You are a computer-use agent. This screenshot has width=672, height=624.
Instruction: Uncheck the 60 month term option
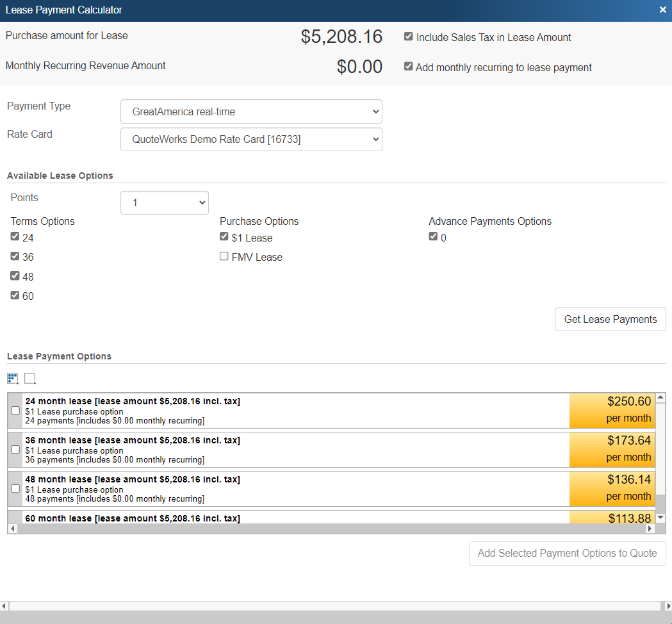coord(15,295)
